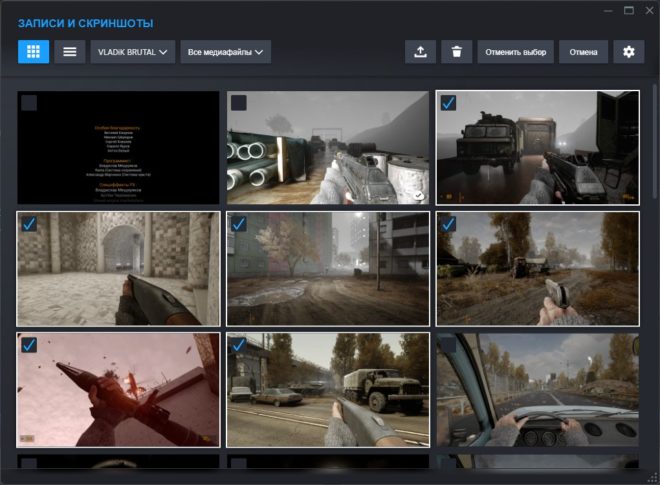This screenshot has width=660, height=485.
Task: Open the 'Все медиафайлы' filter dropdown
Action: (225, 52)
